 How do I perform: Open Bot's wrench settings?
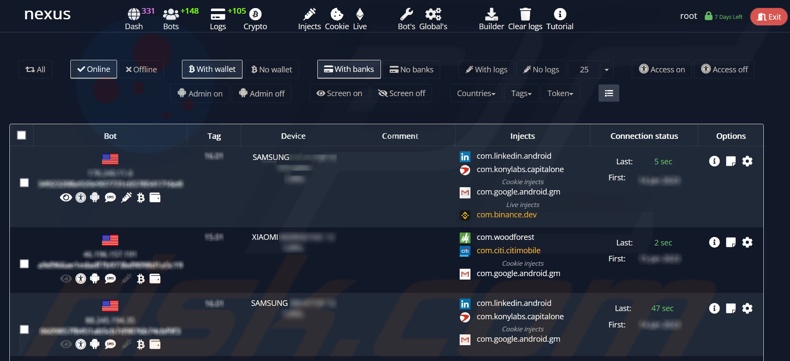point(406,14)
